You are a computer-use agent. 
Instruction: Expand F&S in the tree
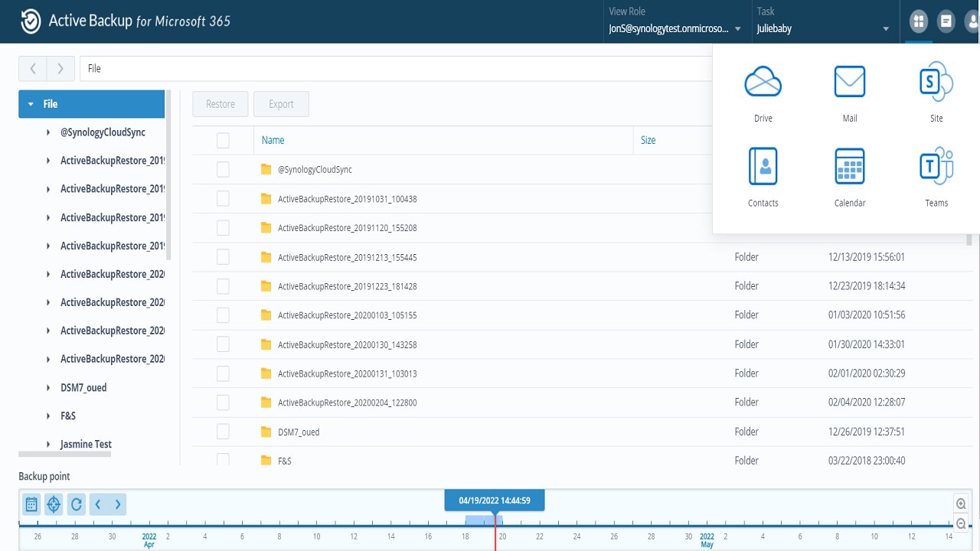(48, 416)
